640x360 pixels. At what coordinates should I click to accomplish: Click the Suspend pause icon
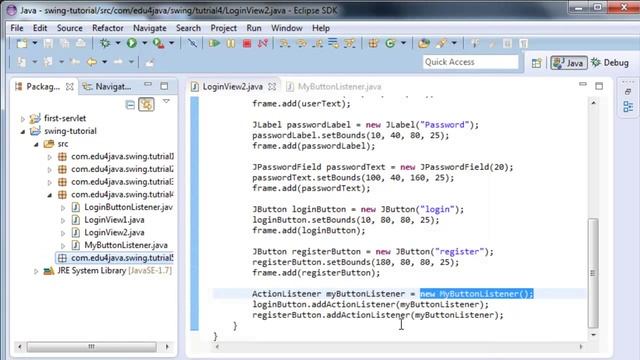coord(231,43)
